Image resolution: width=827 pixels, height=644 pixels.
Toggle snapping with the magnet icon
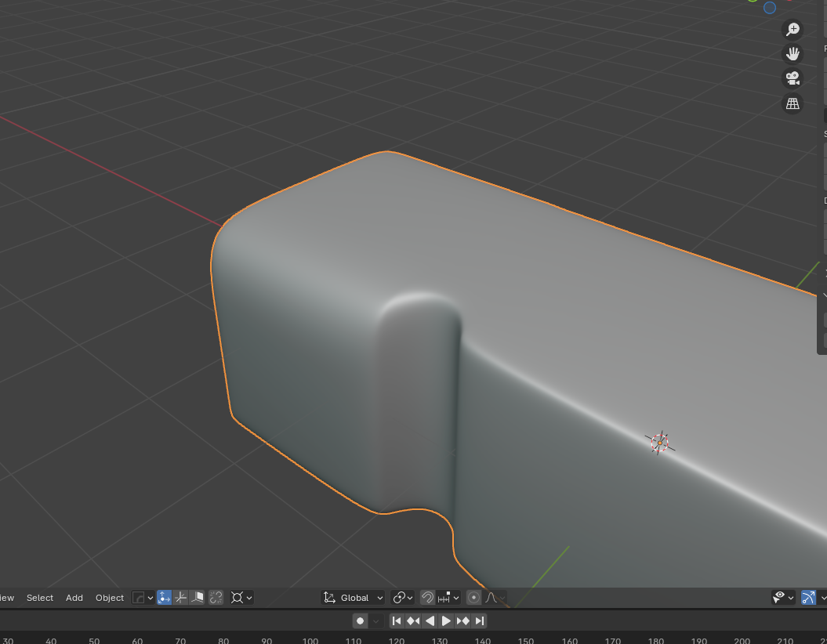(x=427, y=598)
